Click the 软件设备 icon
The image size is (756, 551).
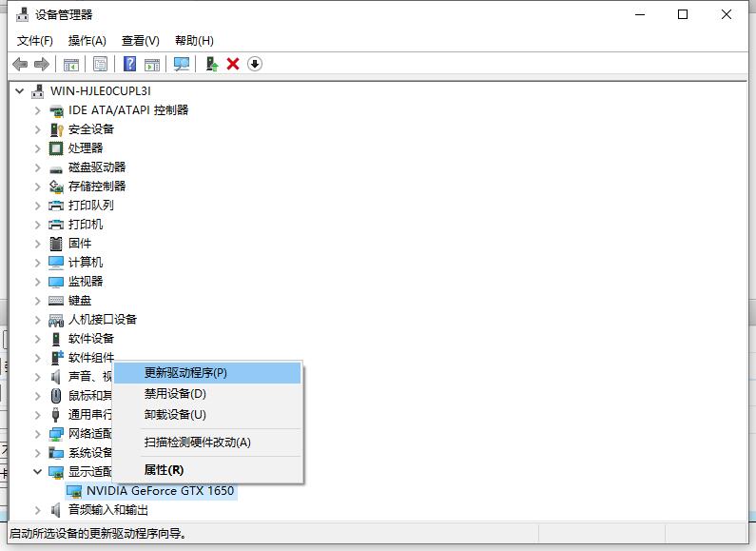56,339
